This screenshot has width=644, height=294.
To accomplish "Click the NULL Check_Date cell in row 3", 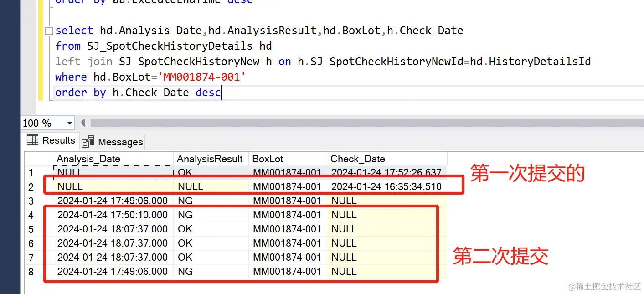I will point(387,201).
